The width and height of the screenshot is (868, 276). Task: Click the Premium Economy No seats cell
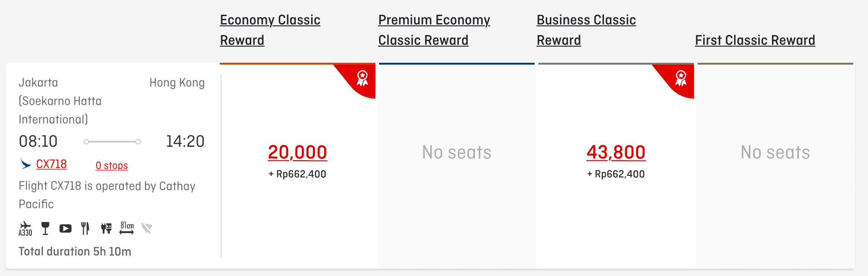457,153
